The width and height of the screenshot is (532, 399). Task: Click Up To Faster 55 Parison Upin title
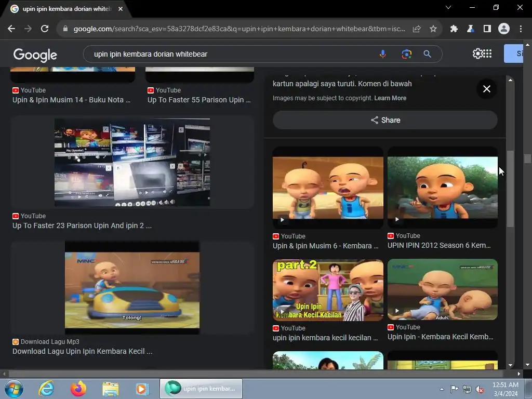[x=199, y=100]
